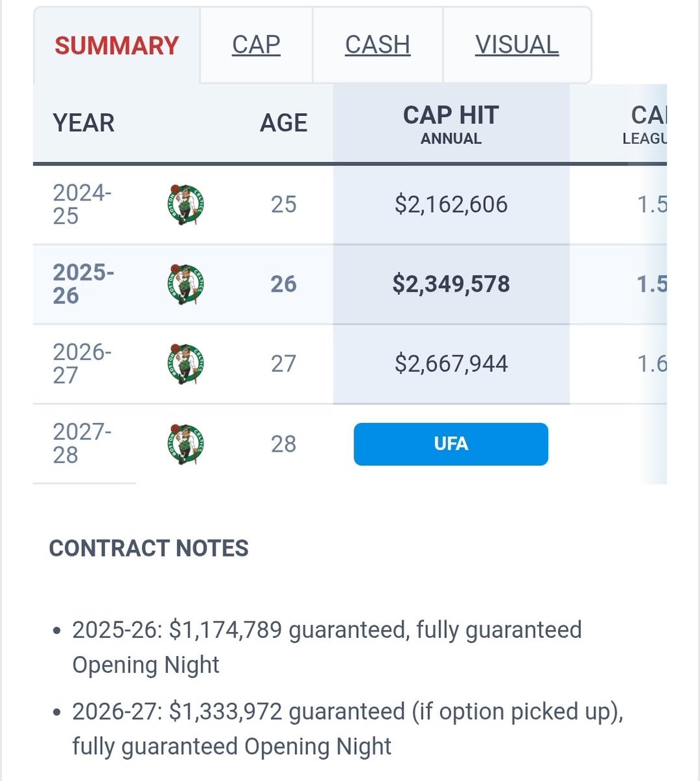Click the Celtics logo in 2026-27 row
The height and width of the screenshot is (781, 700).
coord(186,364)
